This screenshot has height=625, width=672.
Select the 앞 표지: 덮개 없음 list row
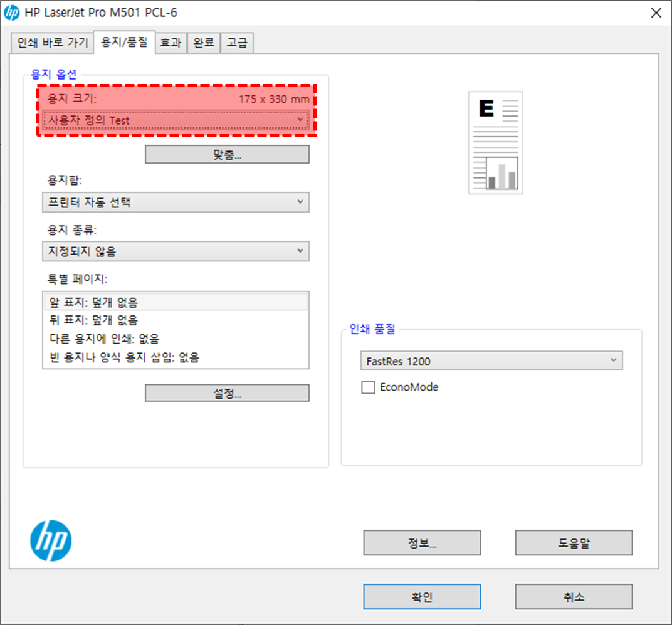(x=176, y=302)
